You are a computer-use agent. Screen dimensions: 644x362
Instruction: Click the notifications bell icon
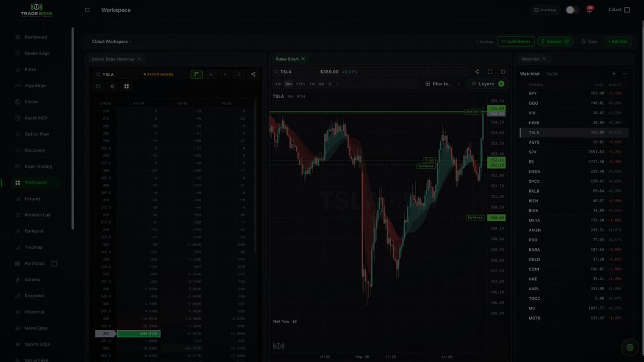(x=589, y=10)
